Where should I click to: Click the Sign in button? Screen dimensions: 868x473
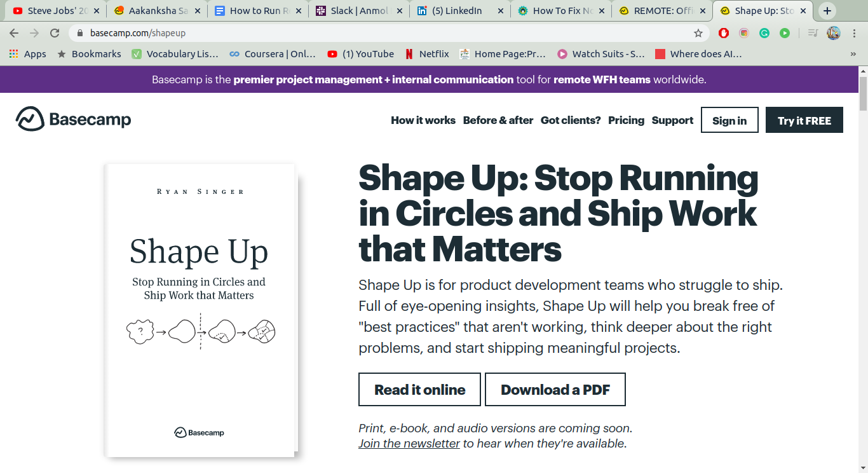tap(729, 120)
